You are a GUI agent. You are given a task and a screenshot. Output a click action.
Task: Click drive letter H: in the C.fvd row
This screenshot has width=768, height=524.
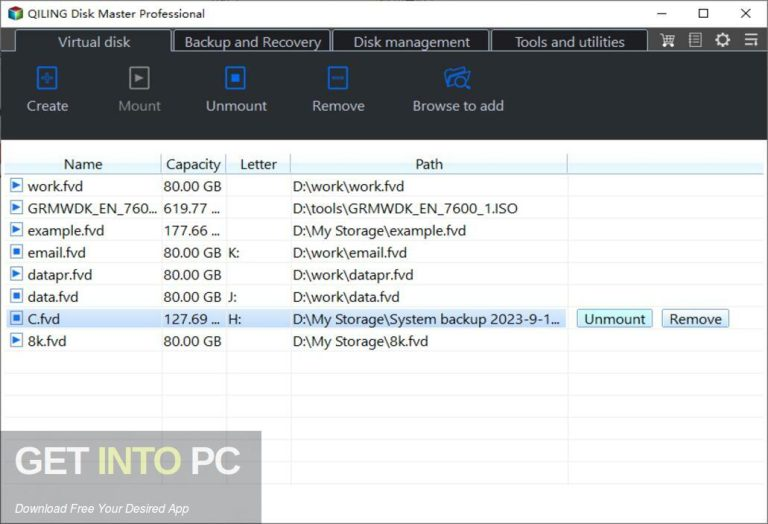235,319
